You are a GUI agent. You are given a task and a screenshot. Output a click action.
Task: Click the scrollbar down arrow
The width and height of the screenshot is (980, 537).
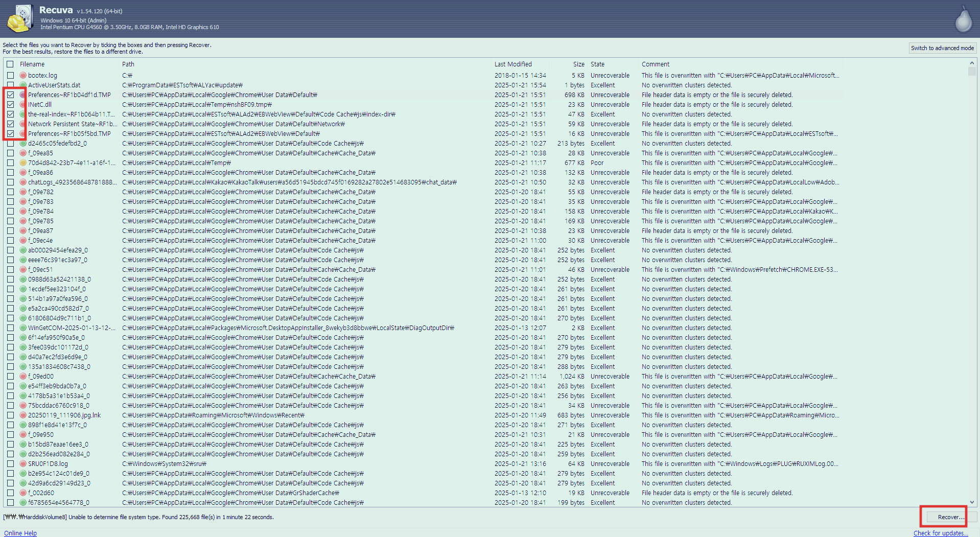coord(972,502)
